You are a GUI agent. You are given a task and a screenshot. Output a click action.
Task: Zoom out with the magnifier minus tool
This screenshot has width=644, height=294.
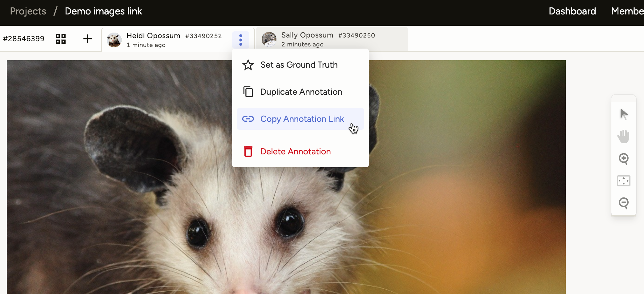pos(623,203)
